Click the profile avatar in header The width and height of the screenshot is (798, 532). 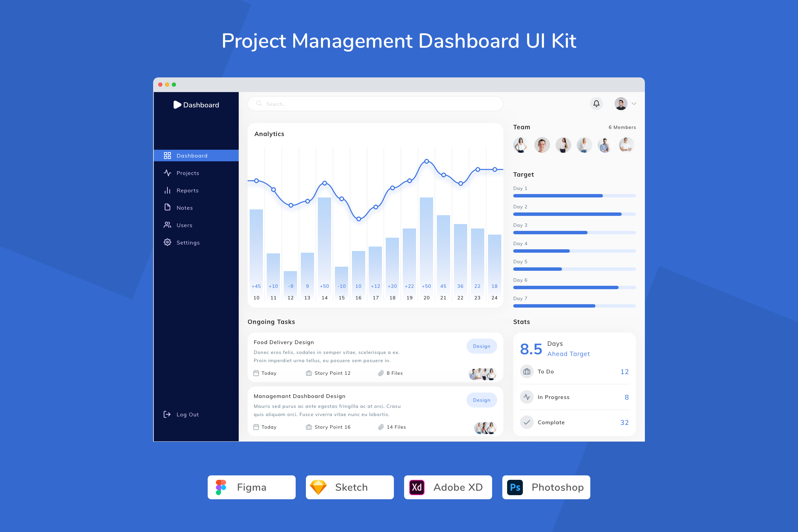tap(621, 104)
